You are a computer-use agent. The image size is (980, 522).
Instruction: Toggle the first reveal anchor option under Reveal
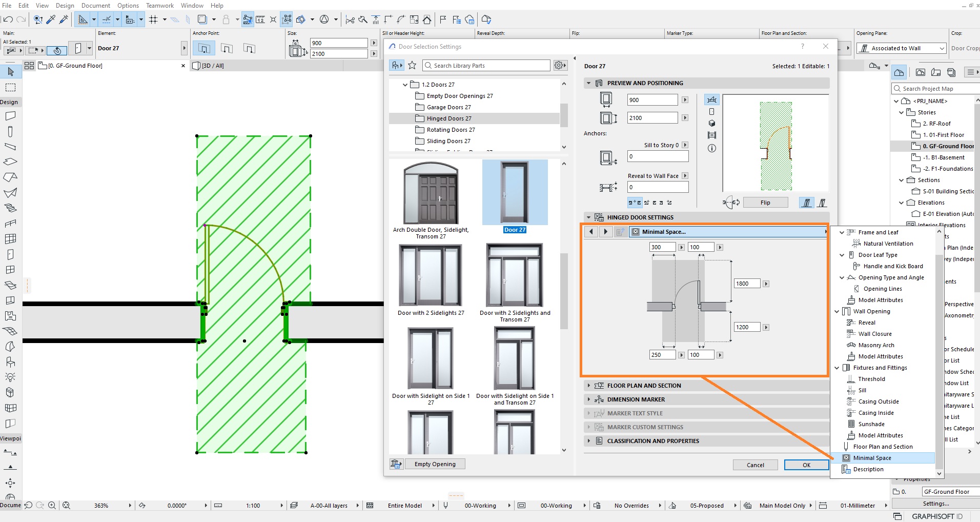click(x=635, y=203)
